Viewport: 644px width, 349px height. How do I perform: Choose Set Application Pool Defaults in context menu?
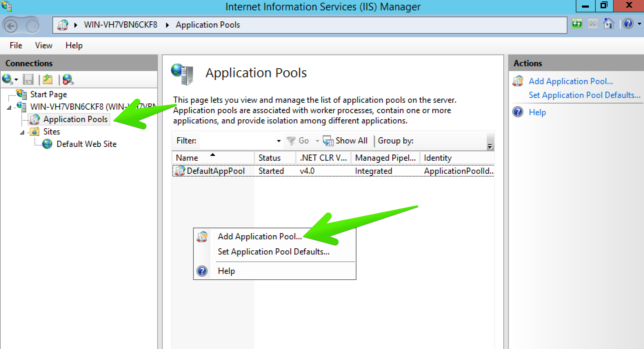[x=274, y=252]
